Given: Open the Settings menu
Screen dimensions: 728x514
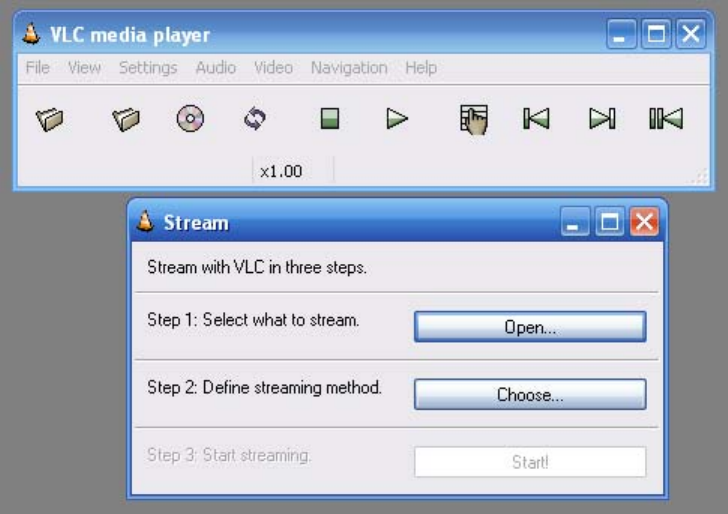Looking at the screenshot, I should tap(148, 68).
